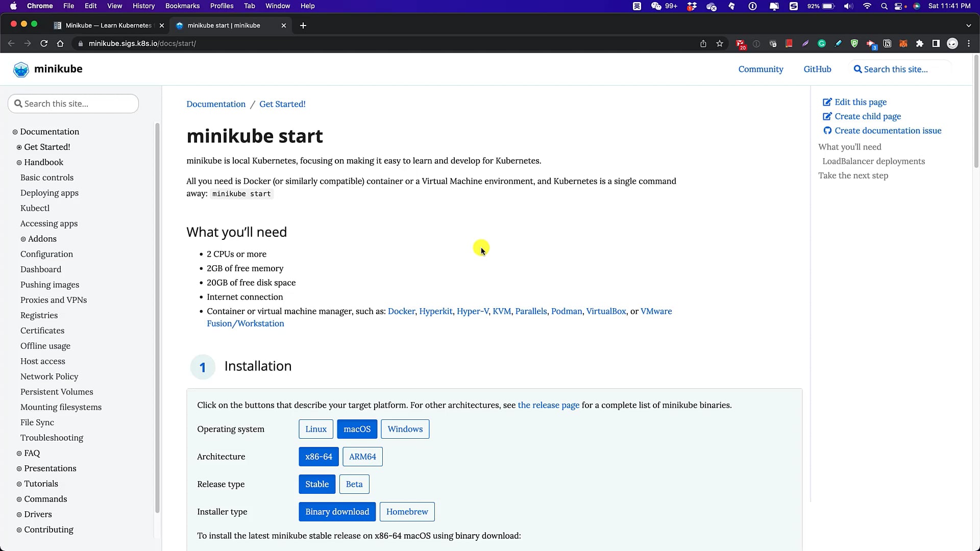
Task: Open the Chrome extensions puzzle icon
Action: coord(920,43)
